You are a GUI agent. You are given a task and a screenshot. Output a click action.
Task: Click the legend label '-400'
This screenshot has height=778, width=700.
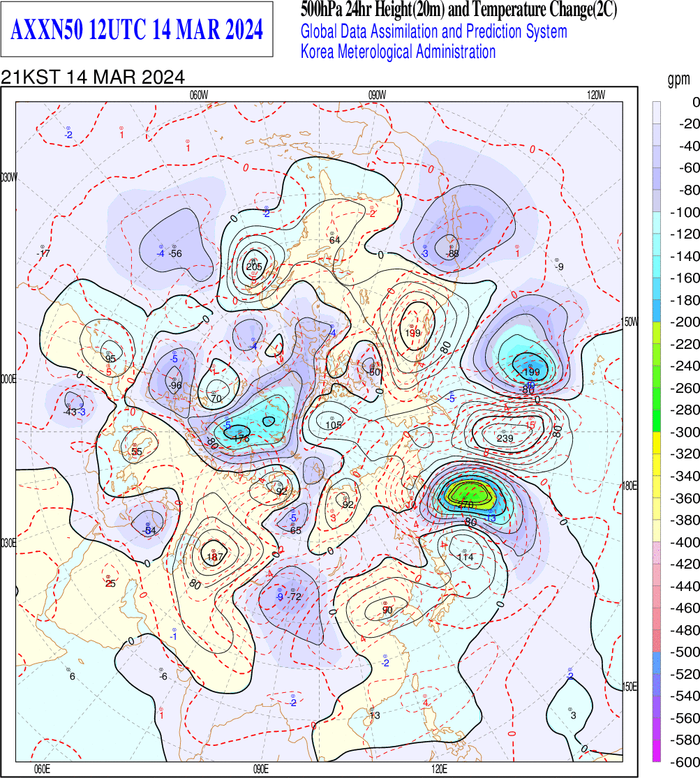[685, 542]
